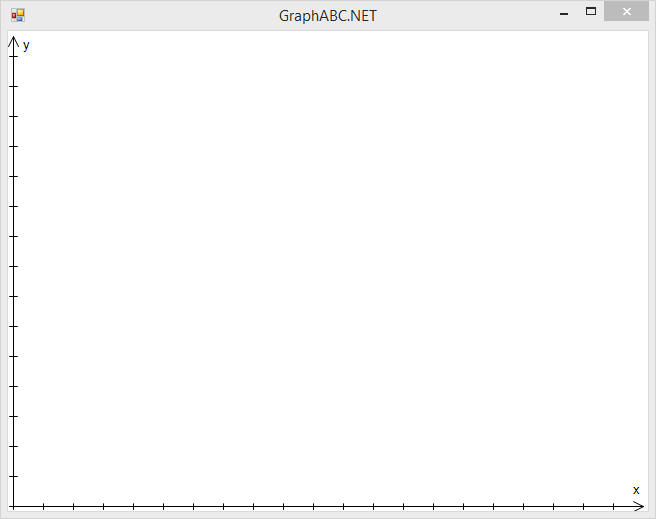Click the y axis label
This screenshot has width=656, height=519.
(26, 46)
